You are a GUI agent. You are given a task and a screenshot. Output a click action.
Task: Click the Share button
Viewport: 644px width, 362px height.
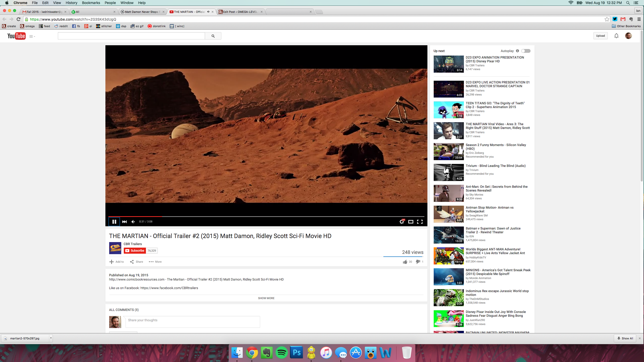click(x=136, y=262)
